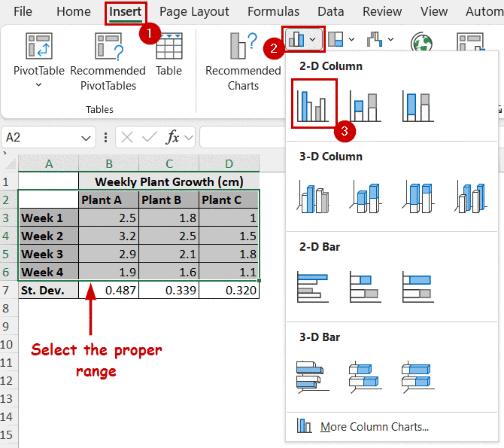The height and width of the screenshot is (448, 504).
Task: Pick the 2-D 100% Stacked Bar chart
Action: [418, 287]
